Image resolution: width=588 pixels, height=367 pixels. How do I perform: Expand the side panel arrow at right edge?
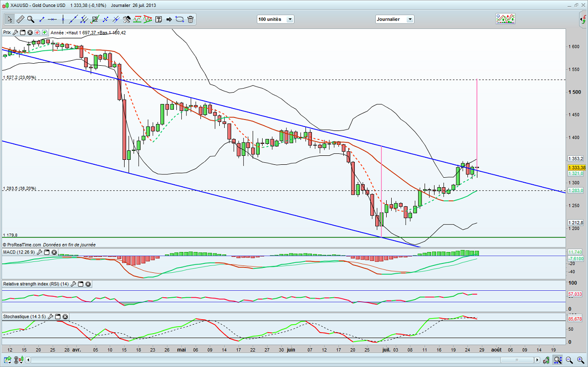[x=583, y=19]
